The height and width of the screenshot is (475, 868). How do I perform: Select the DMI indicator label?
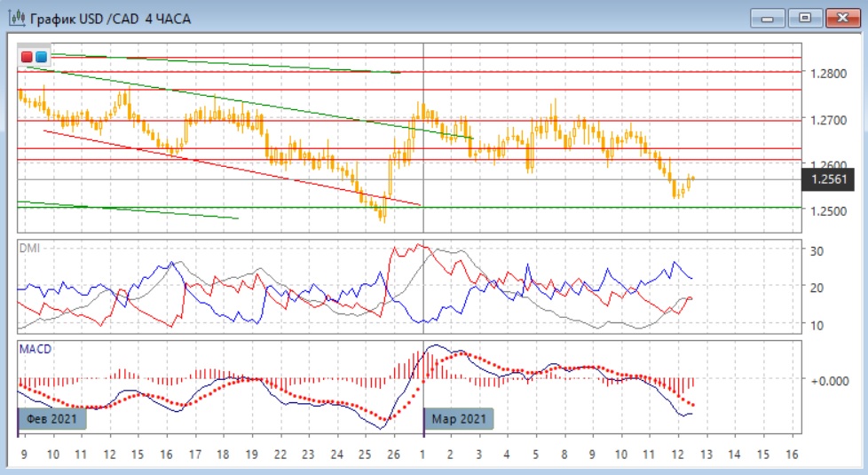(x=29, y=249)
